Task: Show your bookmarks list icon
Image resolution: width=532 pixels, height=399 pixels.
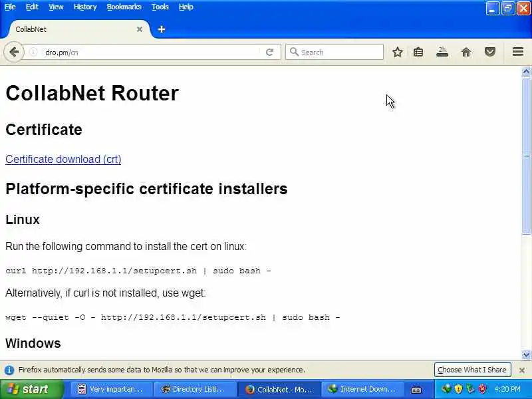Action: click(418, 53)
